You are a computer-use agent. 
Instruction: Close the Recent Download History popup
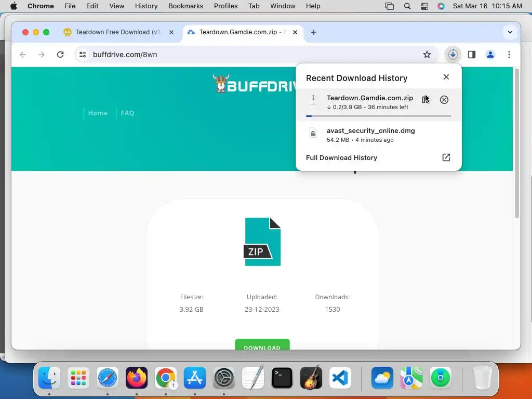pos(446,77)
